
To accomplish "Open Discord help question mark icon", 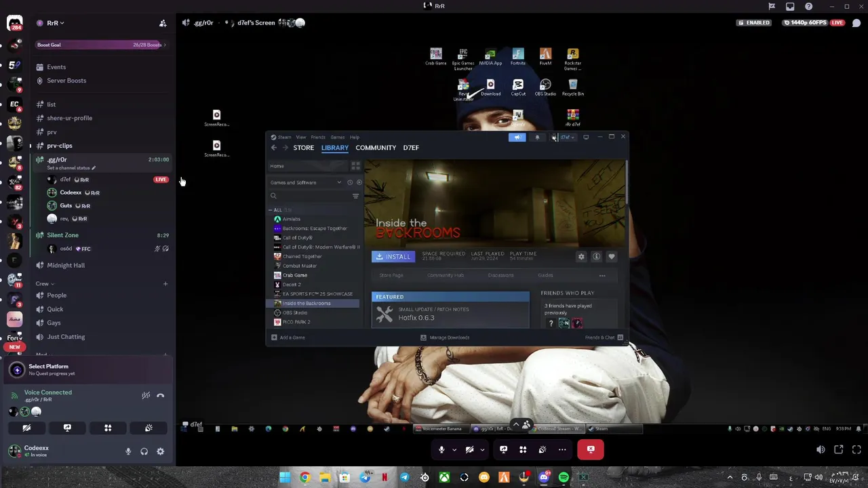I will (808, 6).
